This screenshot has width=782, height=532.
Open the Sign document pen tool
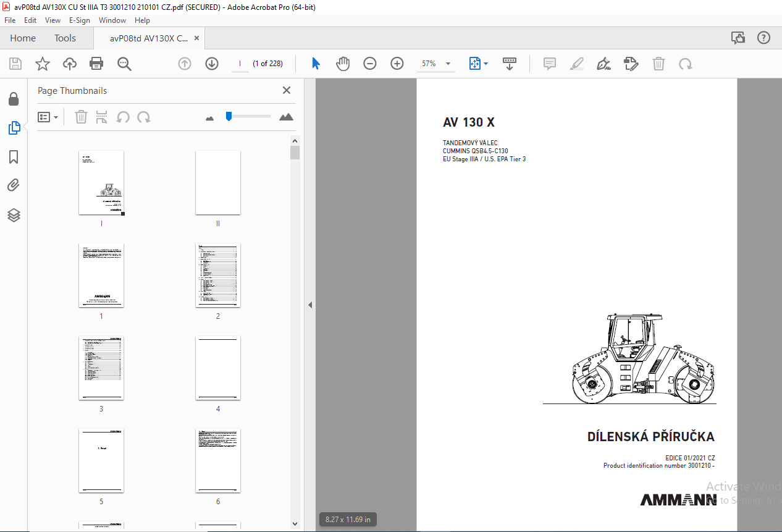coord(604,64)
